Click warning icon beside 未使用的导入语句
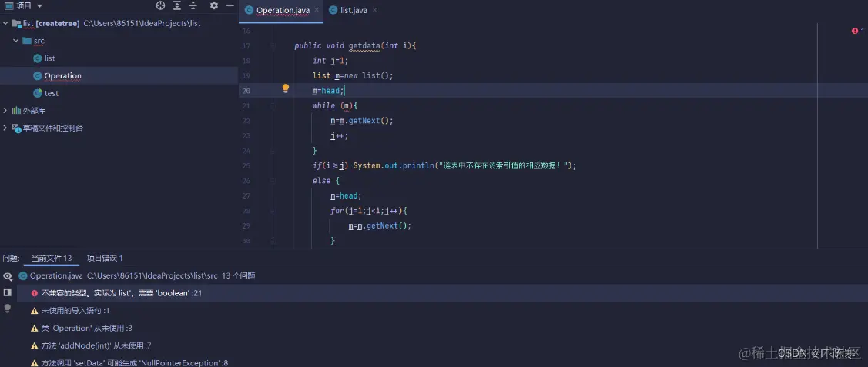Viewport: 868px width, 367px height. pyautogui.click(x=35, y=311)
